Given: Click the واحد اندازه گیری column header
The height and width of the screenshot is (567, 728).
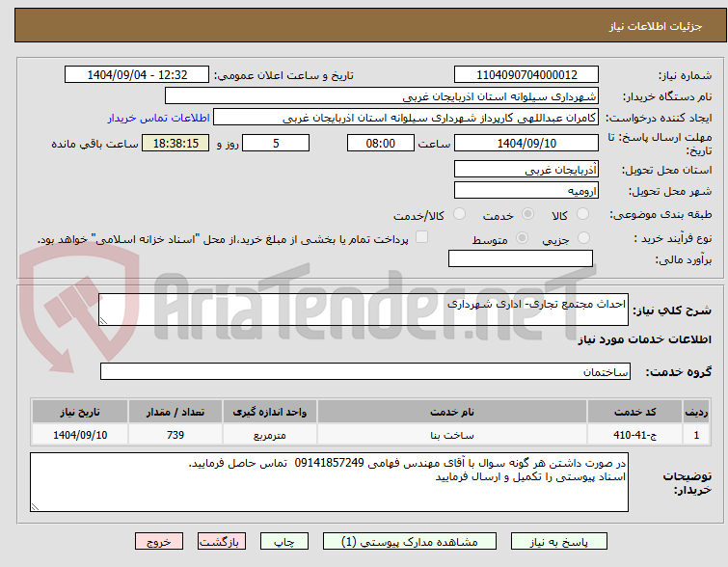Looking at the screenshot, I should [x=269, y=412].
